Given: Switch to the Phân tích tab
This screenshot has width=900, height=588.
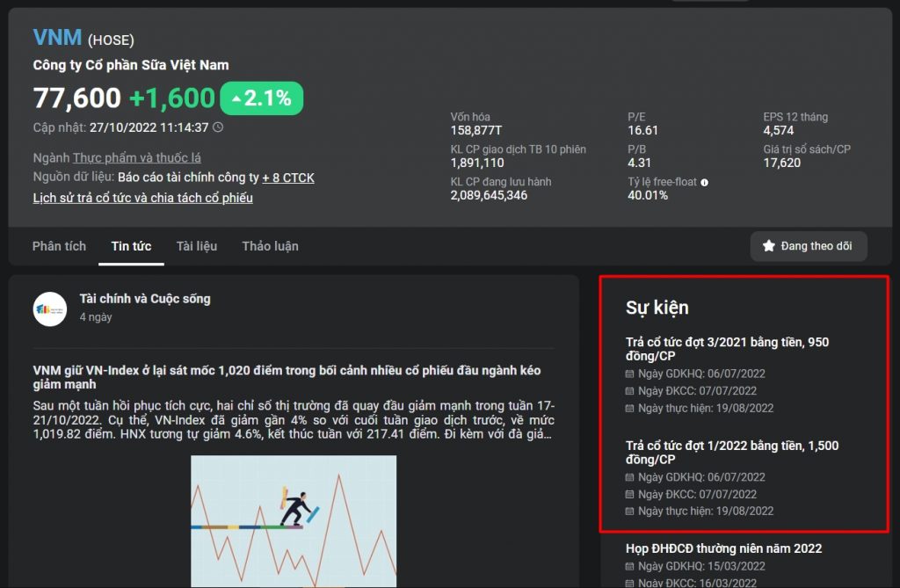Looking at the screenshot, I should point(59,246).
